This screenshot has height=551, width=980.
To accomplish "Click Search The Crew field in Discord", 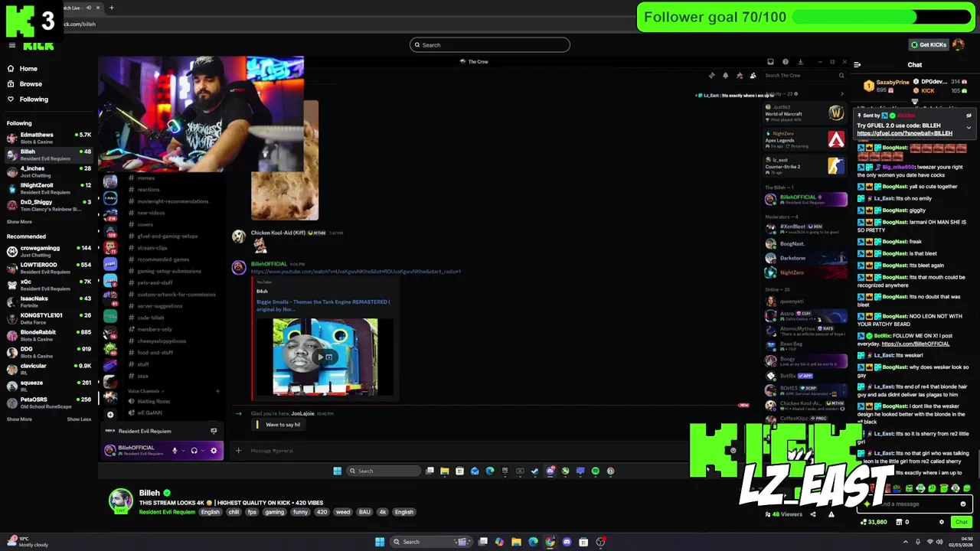I will (x=805, y=76).
